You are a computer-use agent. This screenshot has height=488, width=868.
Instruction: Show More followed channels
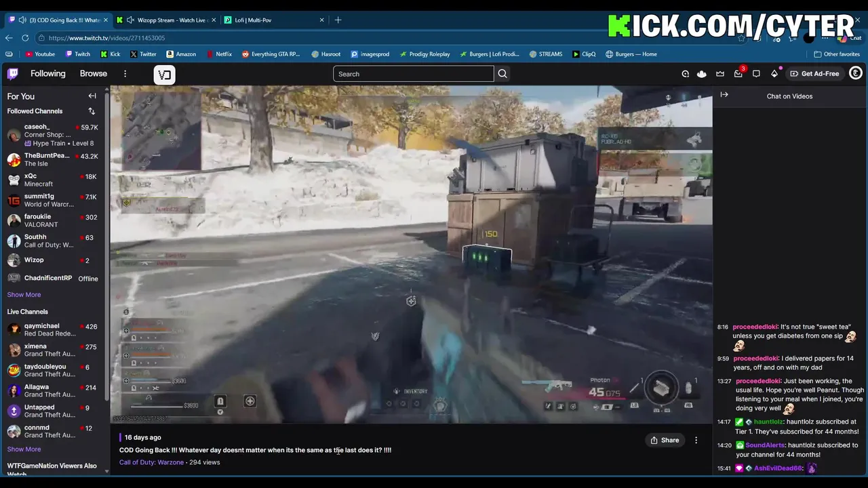(x=24, y=295)
